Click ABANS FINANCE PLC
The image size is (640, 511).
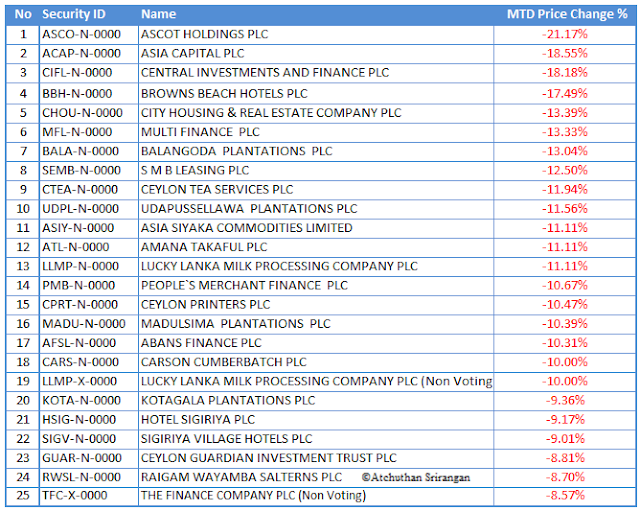pyautogui.click(x=201, y=343)
